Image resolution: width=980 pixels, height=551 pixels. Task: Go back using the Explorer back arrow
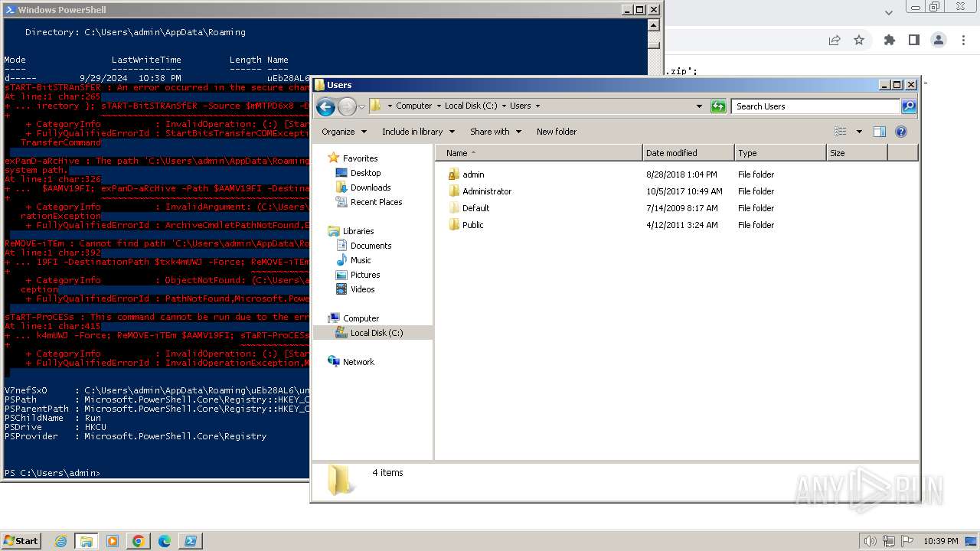pos(325,106)
